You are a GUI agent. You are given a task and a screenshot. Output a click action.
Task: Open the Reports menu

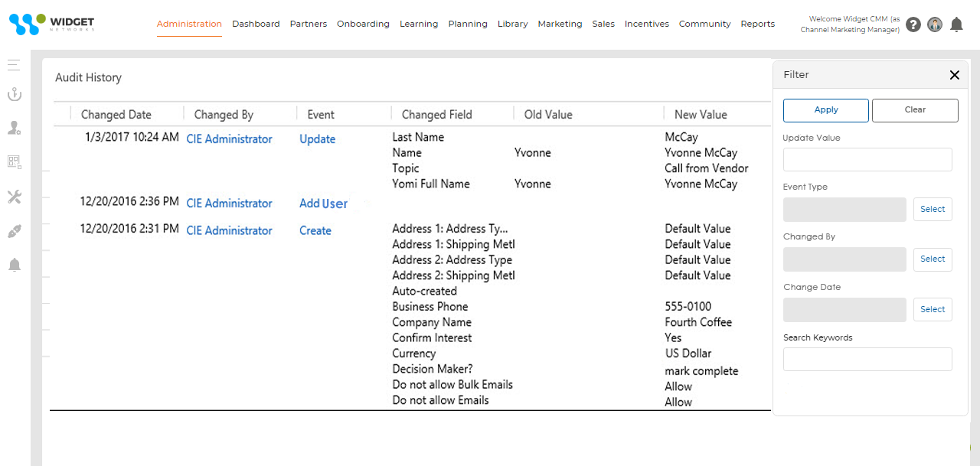(757, 24)
